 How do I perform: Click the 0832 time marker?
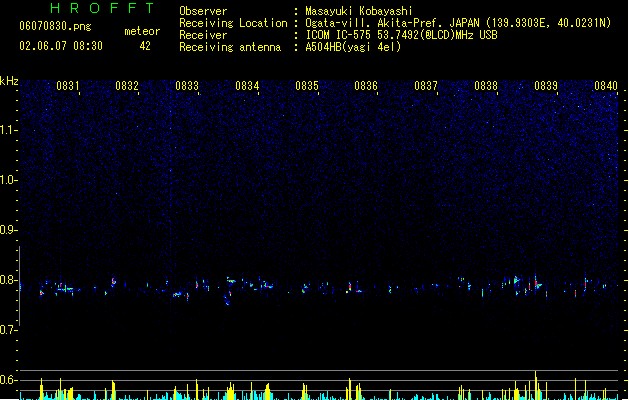click(x=127, y=86)
